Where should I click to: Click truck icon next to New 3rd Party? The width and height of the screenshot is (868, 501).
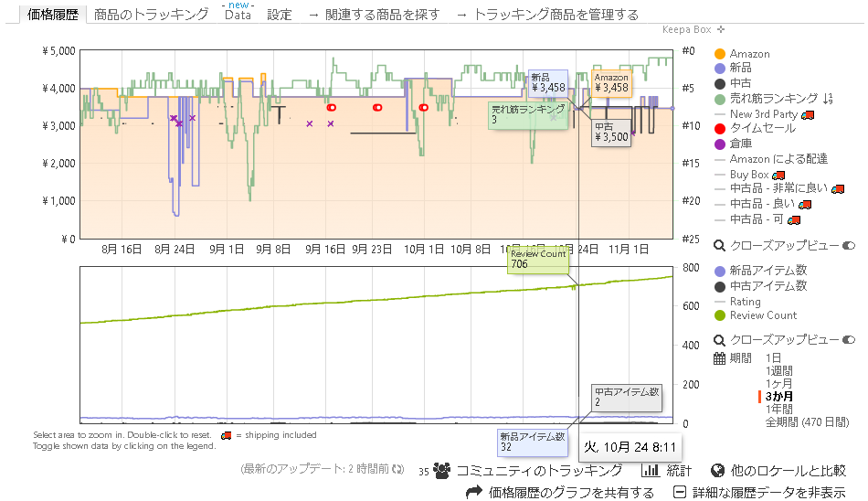point(808,114)
